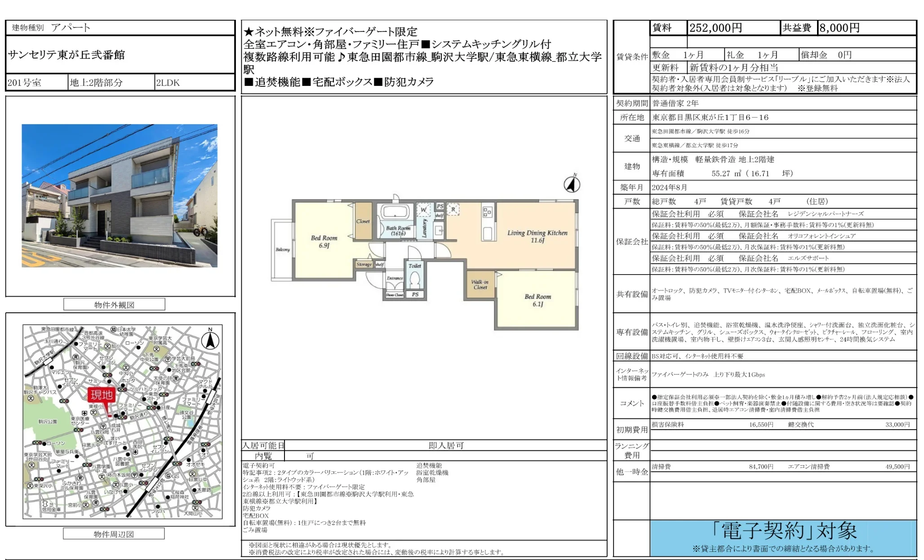Click the kitchen stove burner symbol
This screenshot has height=560, width=924.
pyautogui.click(x=487, y=212)
